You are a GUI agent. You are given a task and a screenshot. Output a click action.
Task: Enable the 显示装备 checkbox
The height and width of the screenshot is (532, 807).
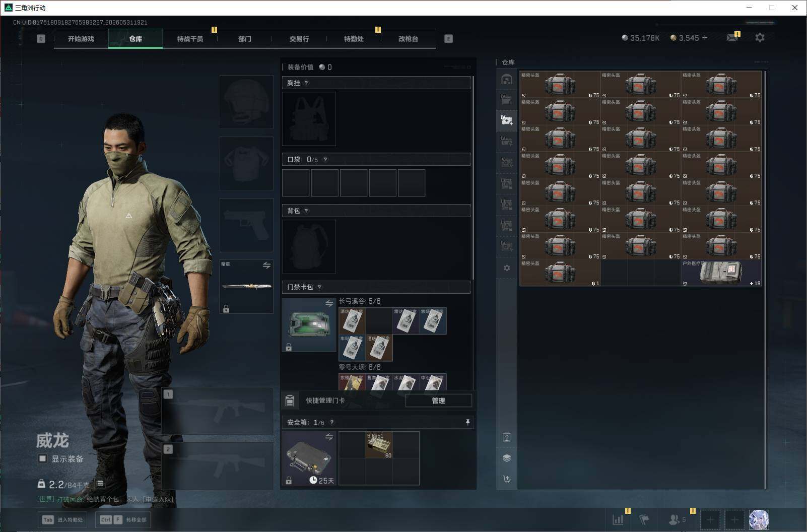43,458
